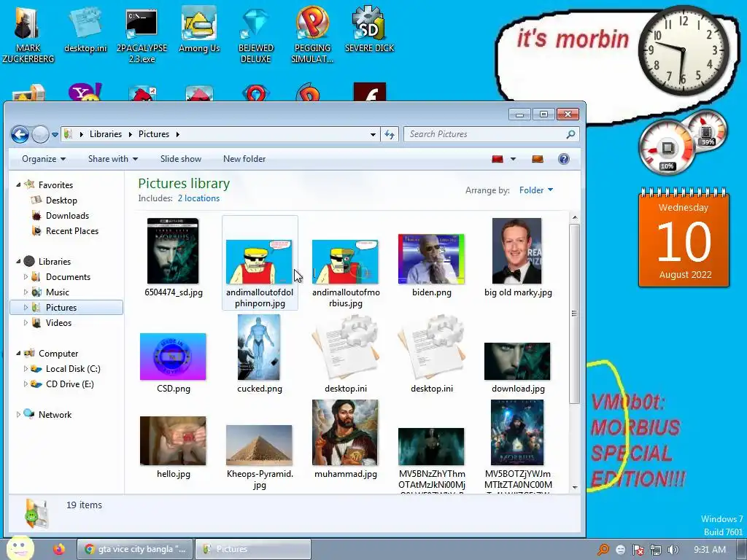The width and height of the screenshot is (747, 560).
Task: Click Libraries in the address breadcrumb
Action: 106,134
